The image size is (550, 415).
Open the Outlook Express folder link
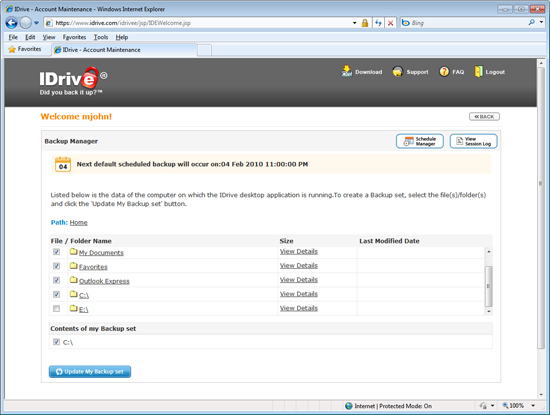[x=104, y=281]
